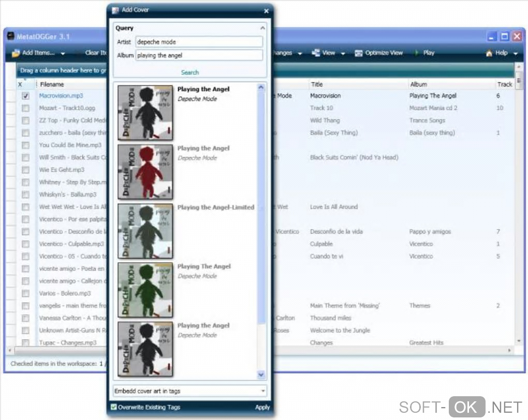Open Embedd cover art in tags dropdown

point(263,391)
